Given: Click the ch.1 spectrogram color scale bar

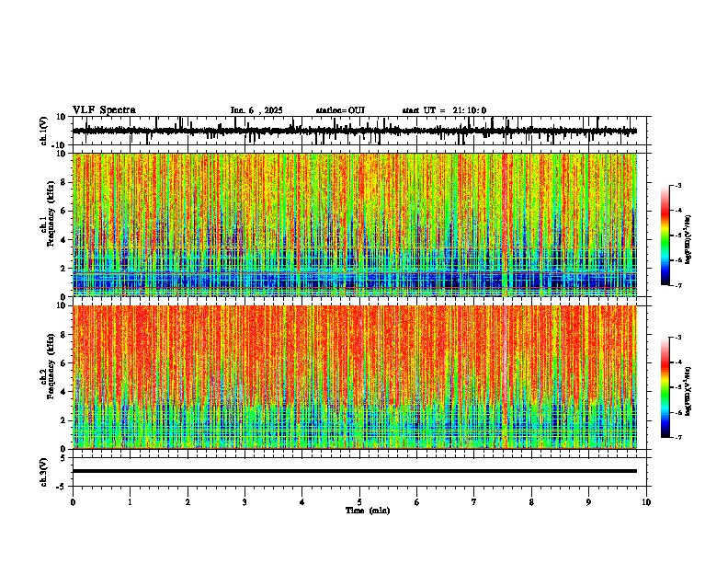Looking at the screenshot, I should pyautogui.click(x=665, y=236).
